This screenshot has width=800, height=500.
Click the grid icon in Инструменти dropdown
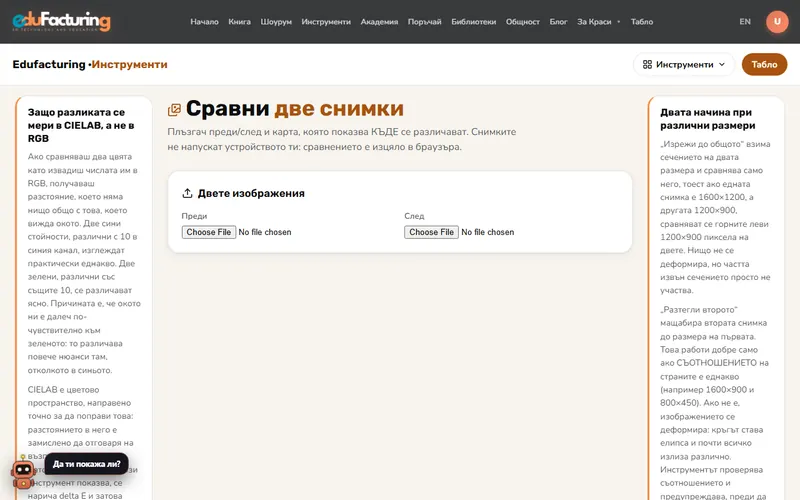pos(647,64)
